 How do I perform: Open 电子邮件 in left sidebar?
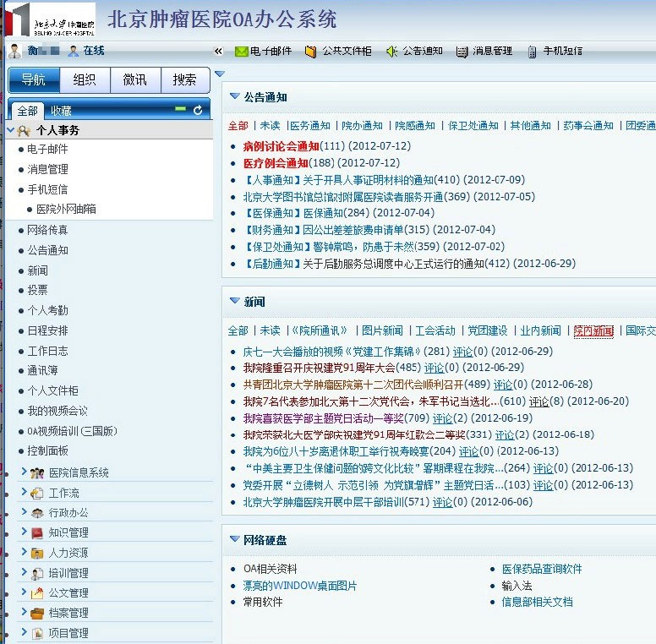[47, 149]
